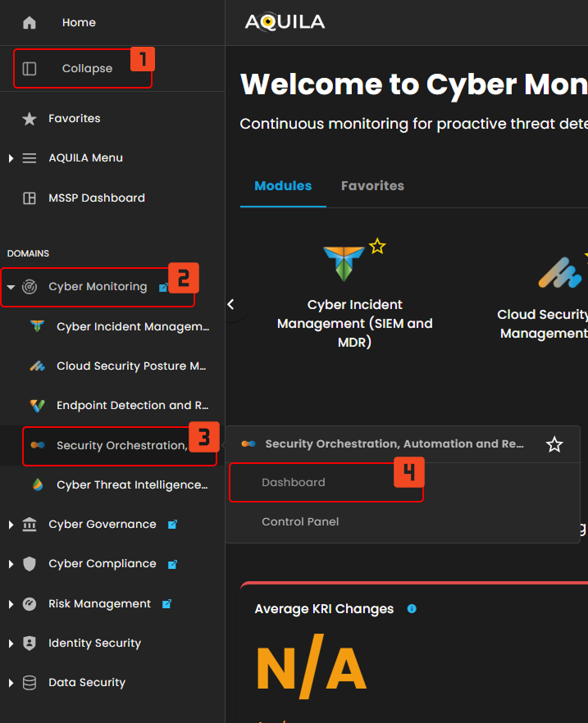The width and height of the screenshot is (588, 723).
Task: Click the Home icon in sidebar
Action: coord(30,23)
